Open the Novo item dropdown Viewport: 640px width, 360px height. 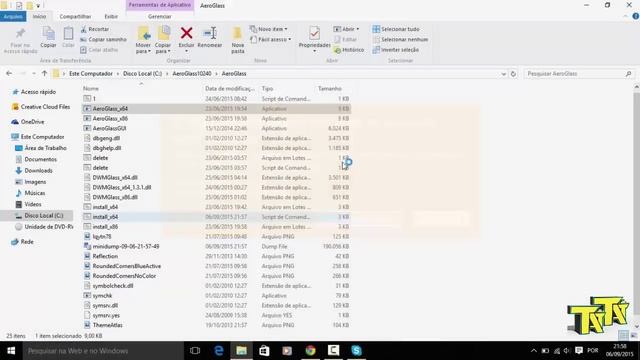pyautogui.click(x=269, y=29)
